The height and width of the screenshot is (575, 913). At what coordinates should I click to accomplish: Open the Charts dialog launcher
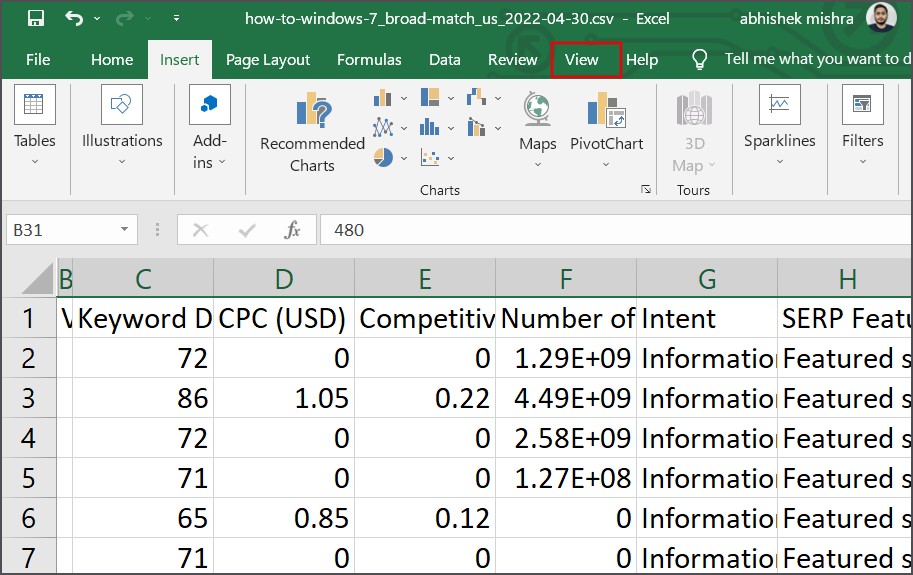tap(646, 189)
